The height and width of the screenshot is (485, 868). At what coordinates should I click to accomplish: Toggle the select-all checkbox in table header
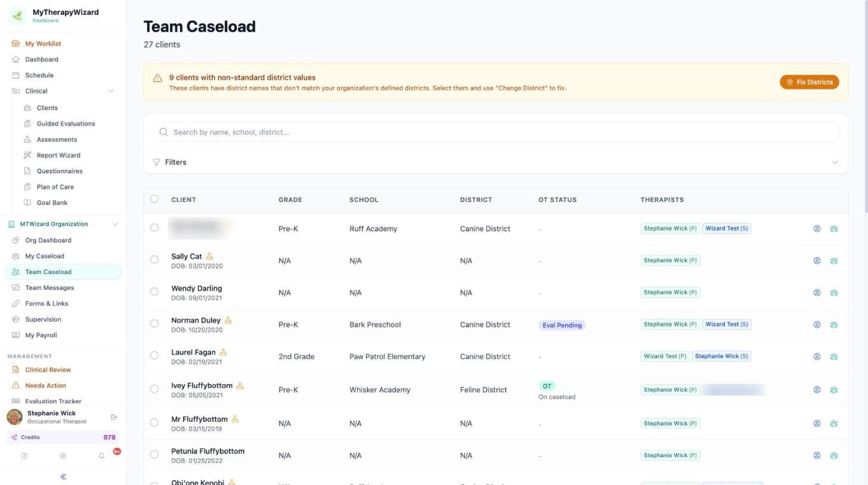click(x=154, y=199)
